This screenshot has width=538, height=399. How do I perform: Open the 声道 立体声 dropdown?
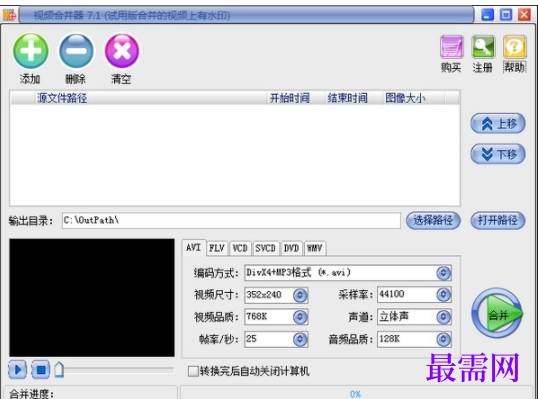point(444,317)
